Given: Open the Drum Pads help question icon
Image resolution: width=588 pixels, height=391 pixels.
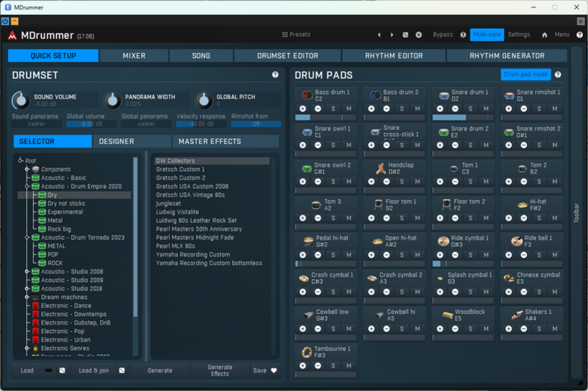Looking at the screenshot, I should click(558, 75).
